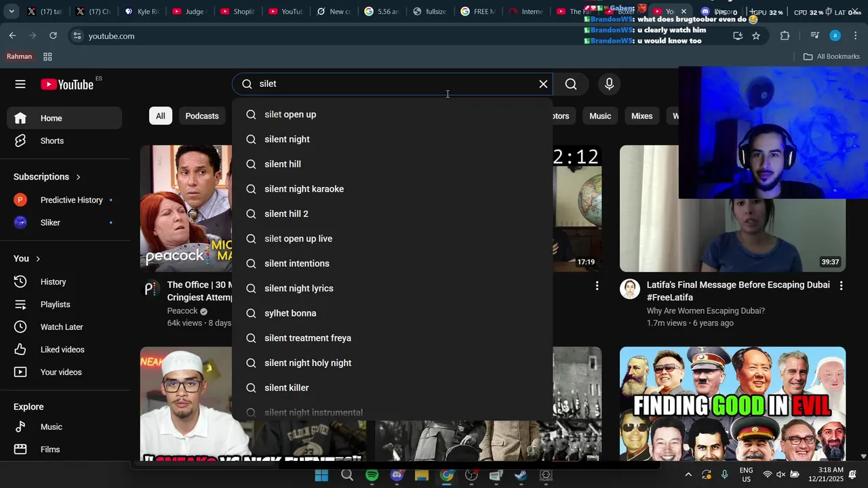Go to Home in the sidebar
Viewport: 868px width, 488px height.
tap(65, 118)
